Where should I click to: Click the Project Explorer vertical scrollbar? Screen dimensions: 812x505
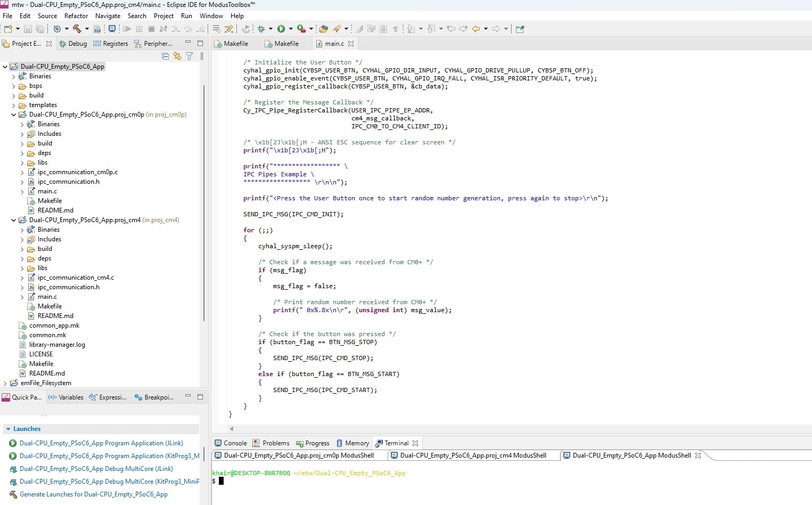click(204, 202)
